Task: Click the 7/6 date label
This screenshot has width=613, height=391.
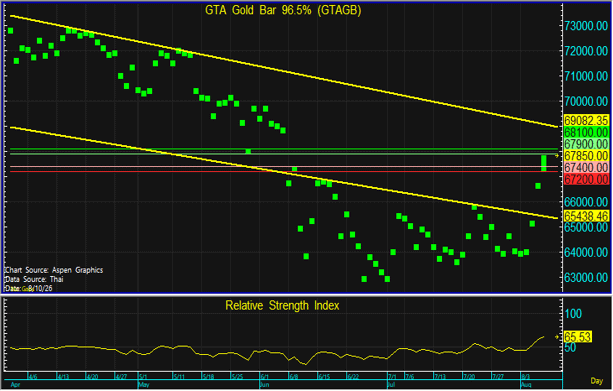Action: 409,377
